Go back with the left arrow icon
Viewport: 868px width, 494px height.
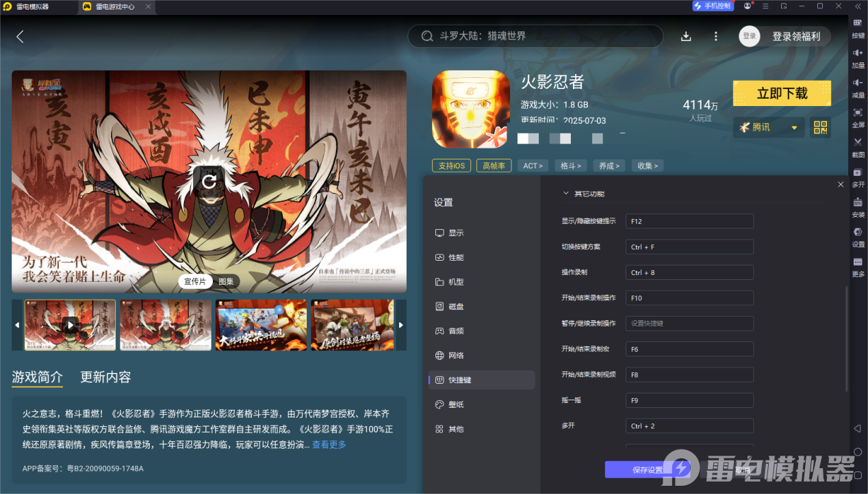pyautogui.click(x=20, y=36)
